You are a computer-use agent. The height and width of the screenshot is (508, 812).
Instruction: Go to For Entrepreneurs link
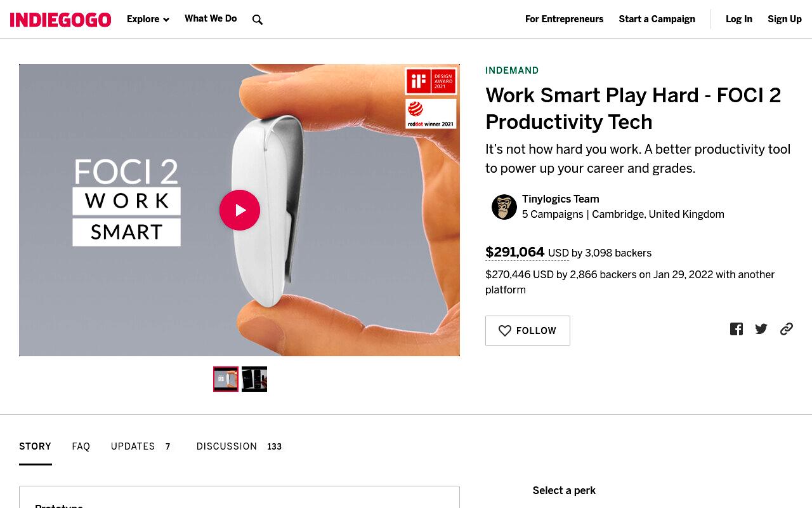tap(565, 19)
